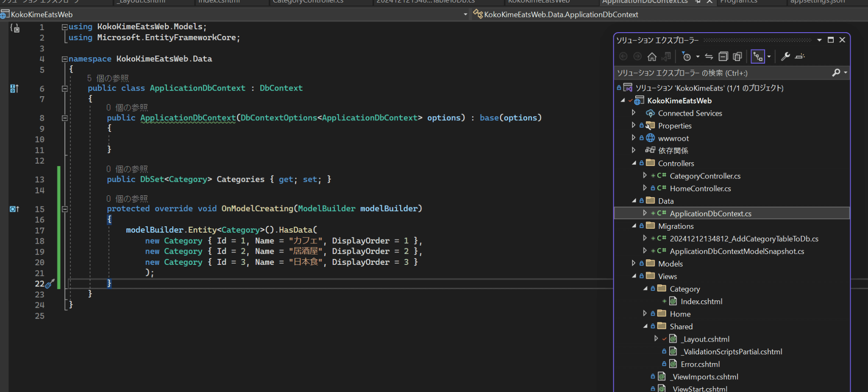Expand the Models folder in Solution Explorer

coord(633,263)
